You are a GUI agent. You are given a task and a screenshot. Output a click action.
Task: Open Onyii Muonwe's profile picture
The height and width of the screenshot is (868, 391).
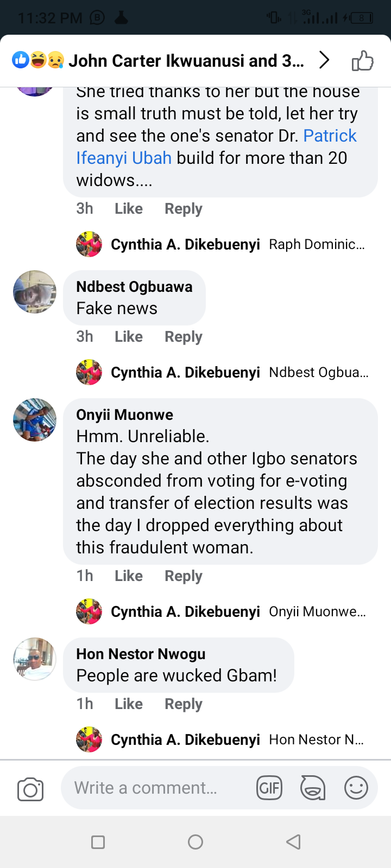pos(35,420)
